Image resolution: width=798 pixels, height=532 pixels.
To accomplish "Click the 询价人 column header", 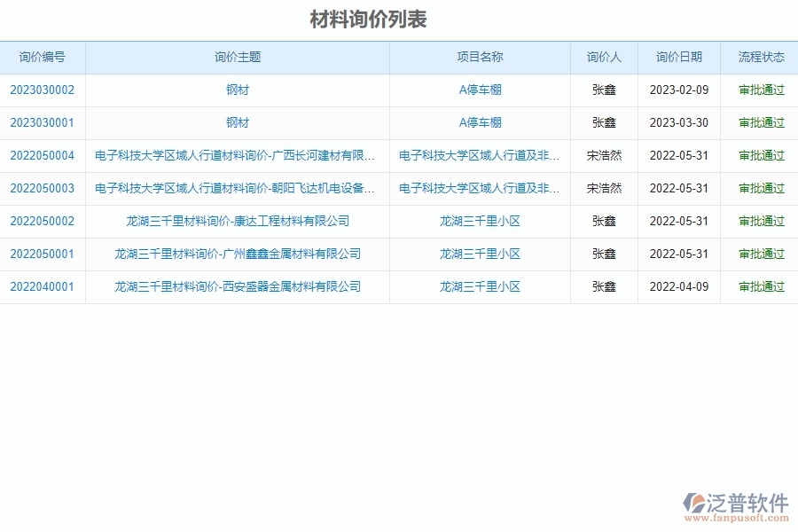I will pyautogui.click(x=603, y=56).
